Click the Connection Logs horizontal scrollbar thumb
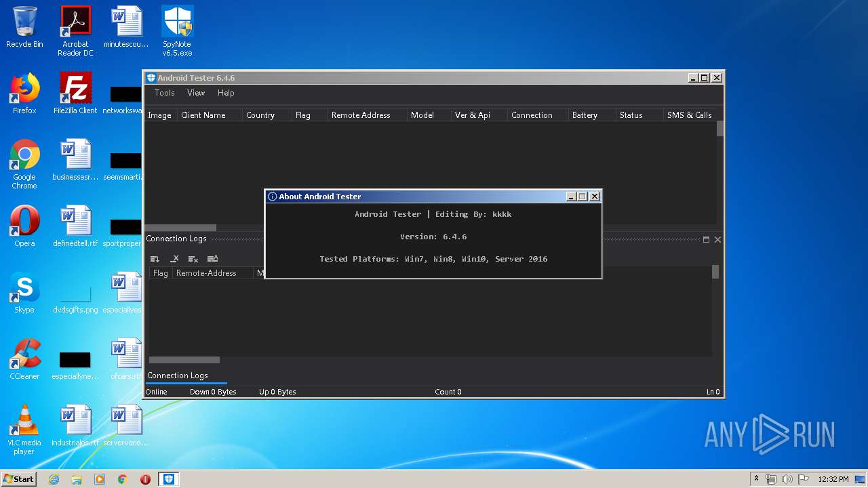Screen dimensions: 868x488 tap(184, 360)
